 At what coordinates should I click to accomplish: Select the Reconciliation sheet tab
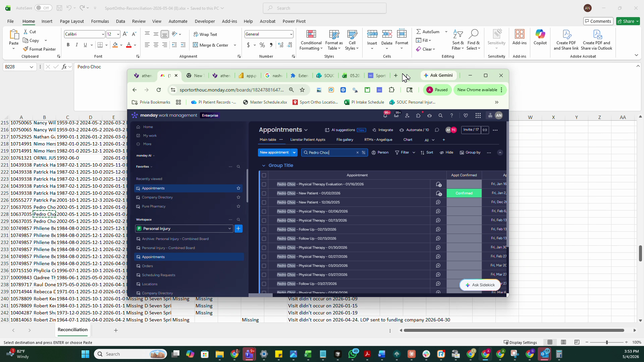point(72,330)
